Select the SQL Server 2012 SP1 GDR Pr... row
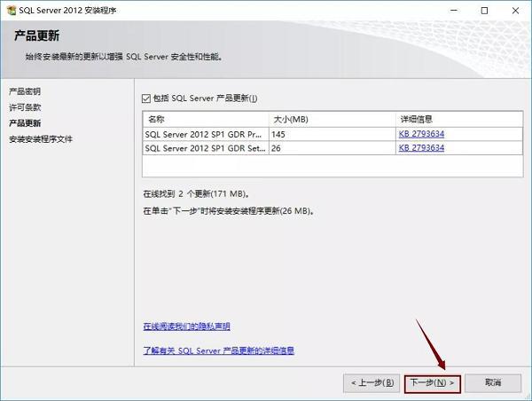Viewport: 532px width, 401px height. click(204, 134)
